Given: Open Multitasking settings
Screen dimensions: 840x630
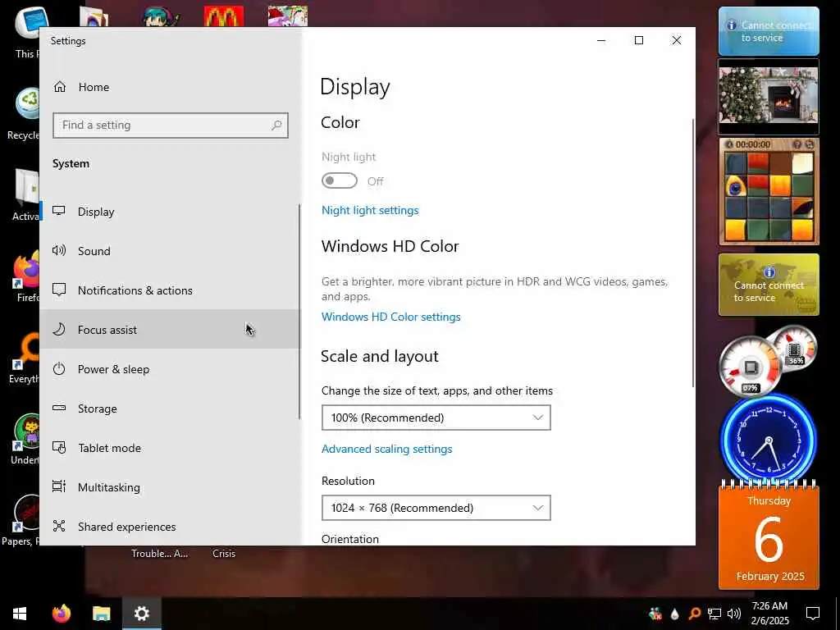Looking at the screenshot, I should click(169, 487).
